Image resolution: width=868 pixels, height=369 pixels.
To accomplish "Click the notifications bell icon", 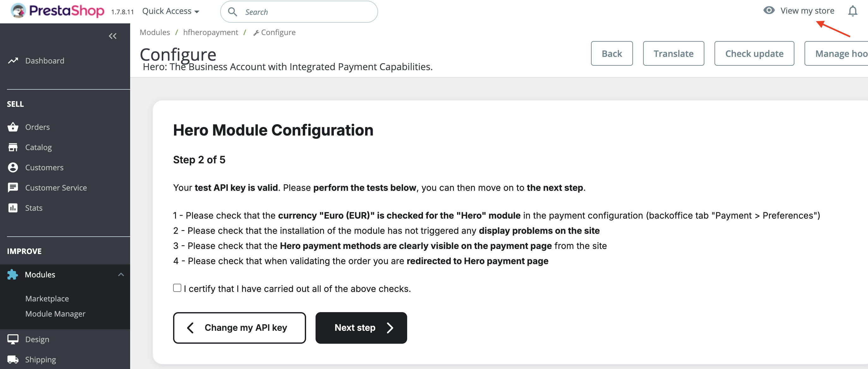I will pyautogui.click(x=852, y=11).
